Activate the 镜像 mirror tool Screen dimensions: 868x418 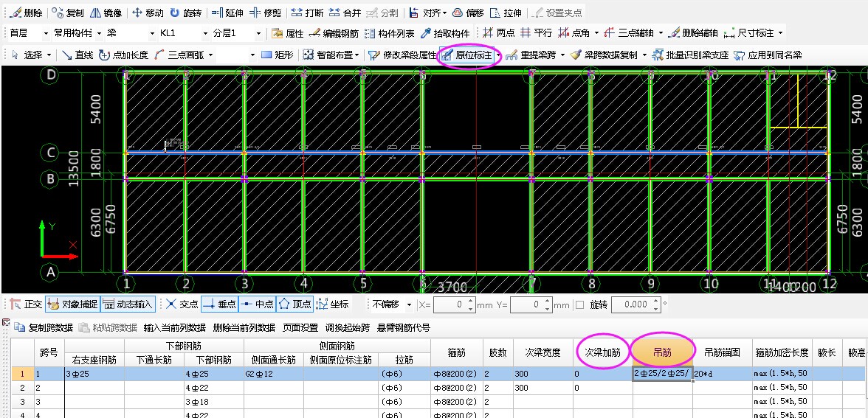point(106,13)
